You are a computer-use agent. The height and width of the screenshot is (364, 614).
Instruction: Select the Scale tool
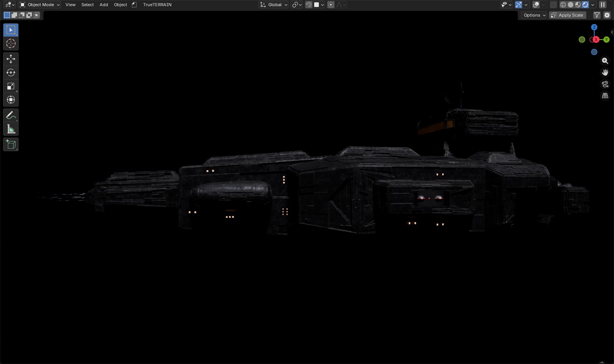click(x=11, y=86)
